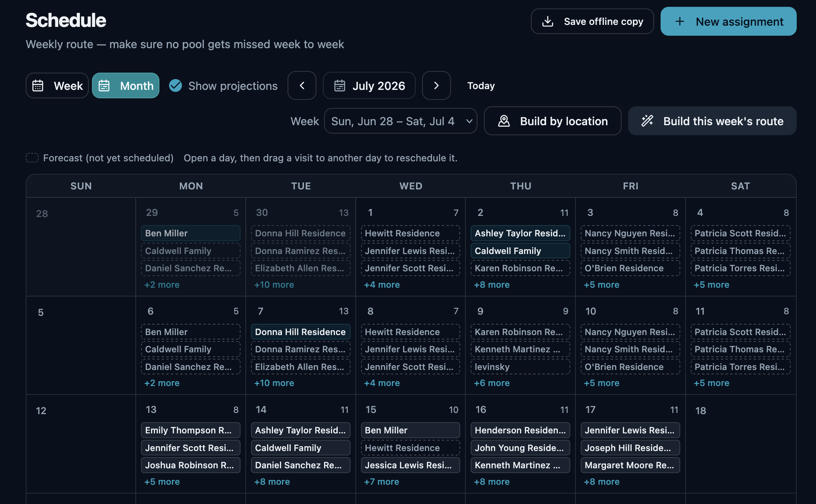Click Build by location button

coord(553,121)
